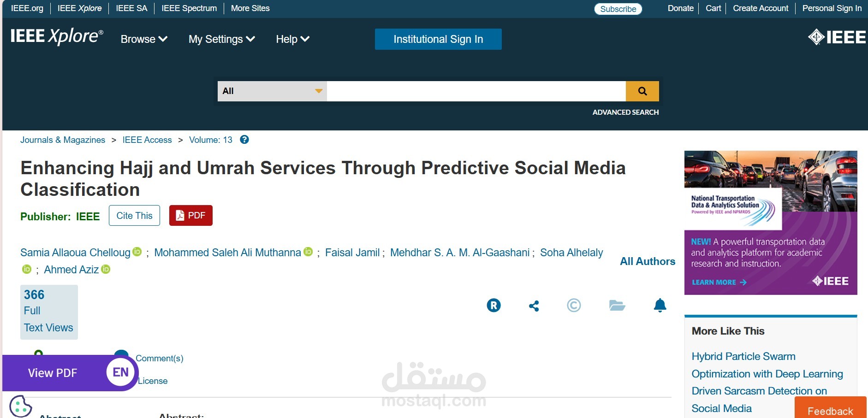Open the Help menu
The height and width of the screenshot is (418, 868).
click(292, 39)
